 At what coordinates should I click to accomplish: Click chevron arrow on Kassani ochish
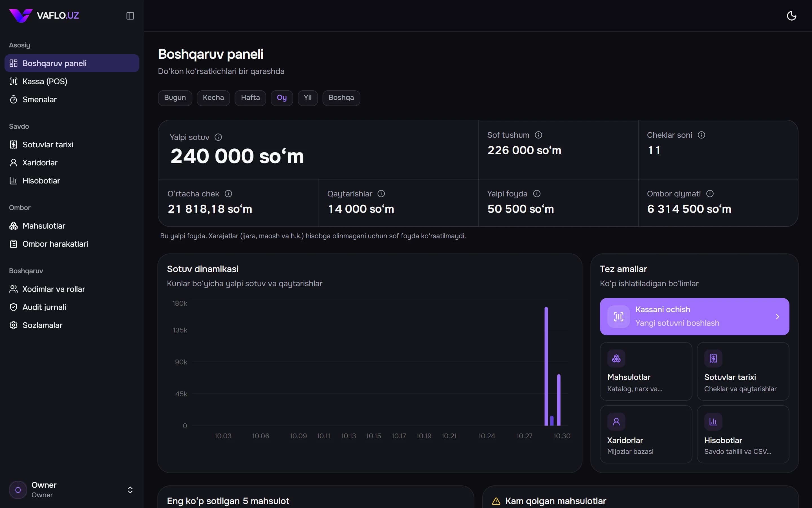click(x=777, y=316)
